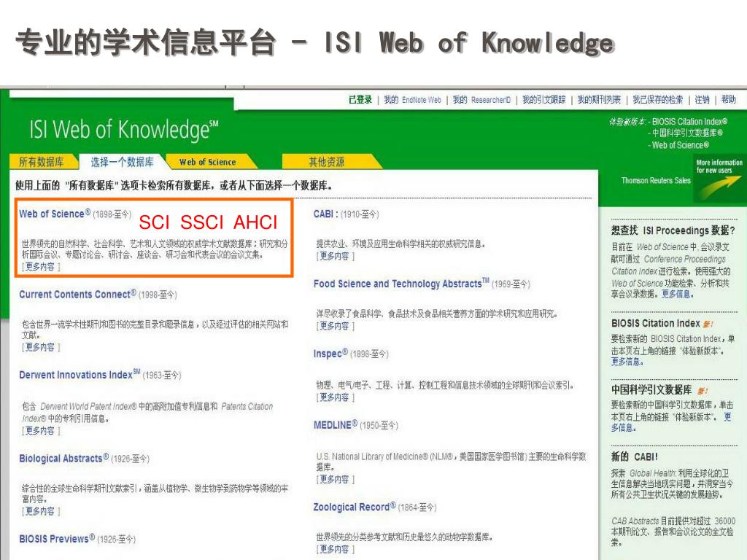Click 更多信息 in ISI Proceedings panel
The height and width of the screenshot is (560, 747).
pos(677,294)
